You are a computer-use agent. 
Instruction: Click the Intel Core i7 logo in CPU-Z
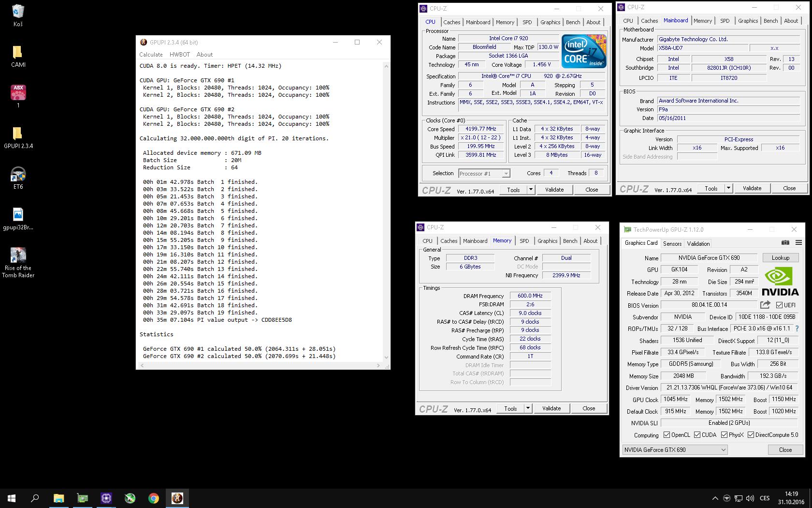tap(584, 51)
